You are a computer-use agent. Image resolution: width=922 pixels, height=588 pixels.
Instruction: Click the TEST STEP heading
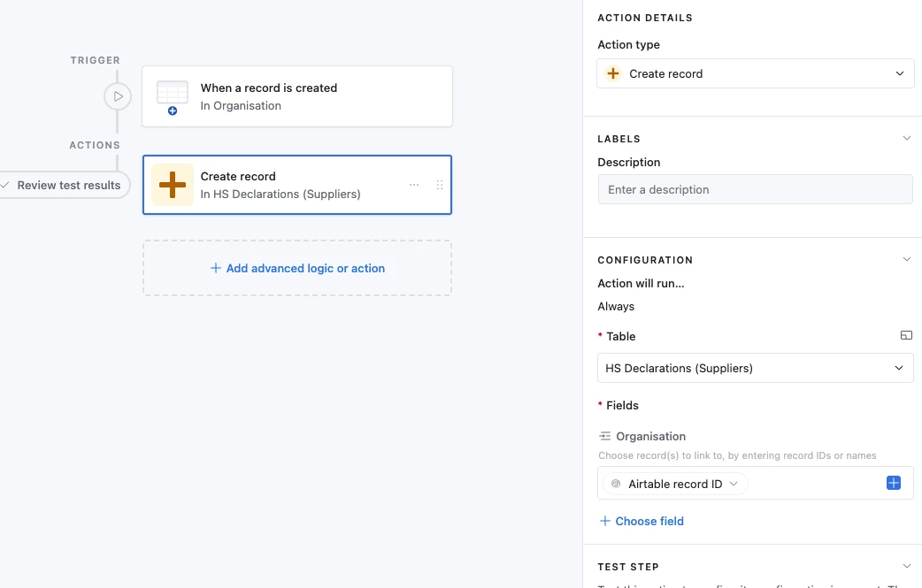click(628, 566)
